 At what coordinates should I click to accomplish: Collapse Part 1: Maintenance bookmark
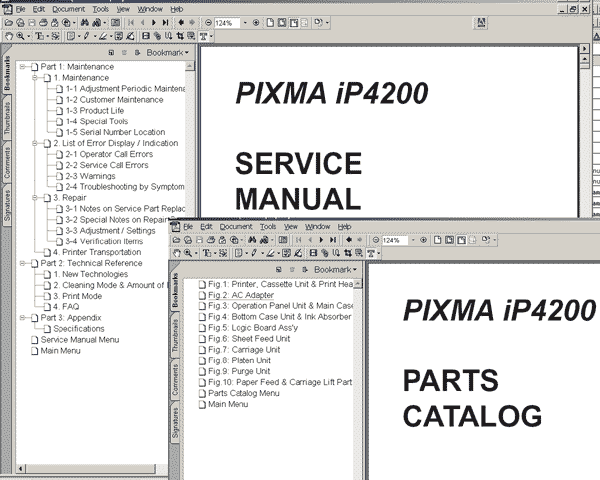[22, 67]
